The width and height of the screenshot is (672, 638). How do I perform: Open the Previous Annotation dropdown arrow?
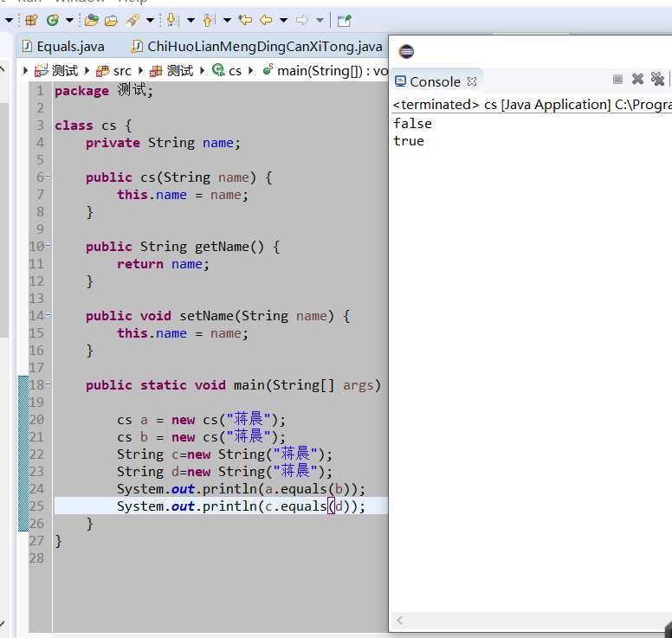click(227, 20)
